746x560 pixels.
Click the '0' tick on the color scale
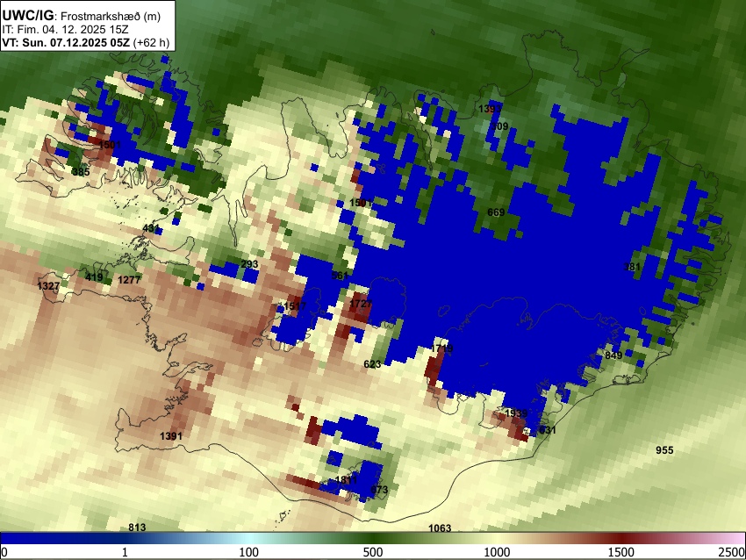coord(4,552)
